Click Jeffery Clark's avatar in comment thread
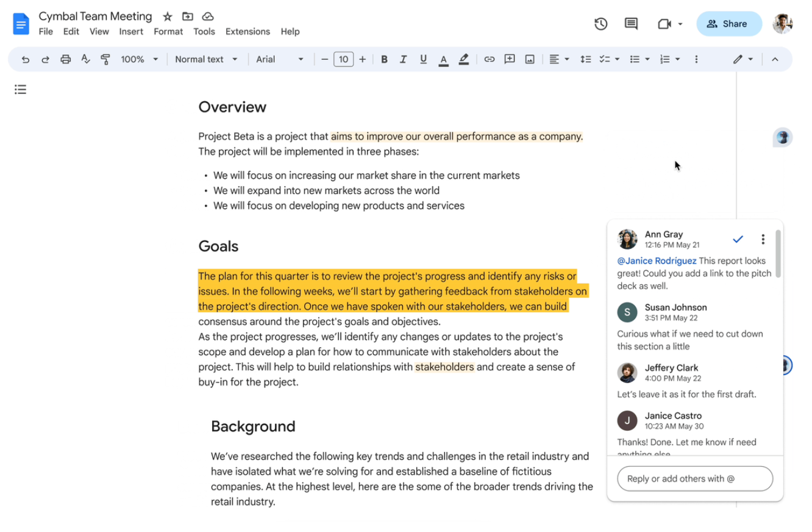This screenshot has height=532, width=812. point(627,373)
